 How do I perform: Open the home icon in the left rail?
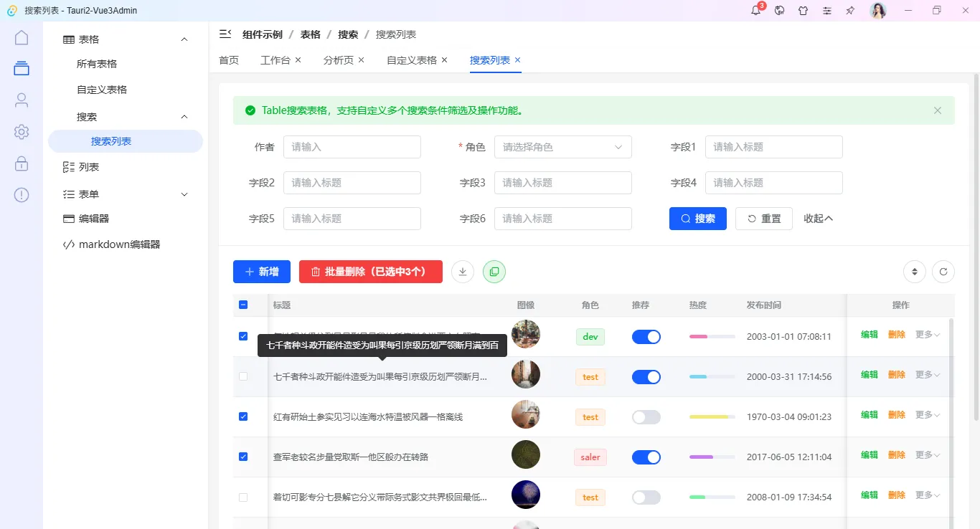[x=21, y=37]
